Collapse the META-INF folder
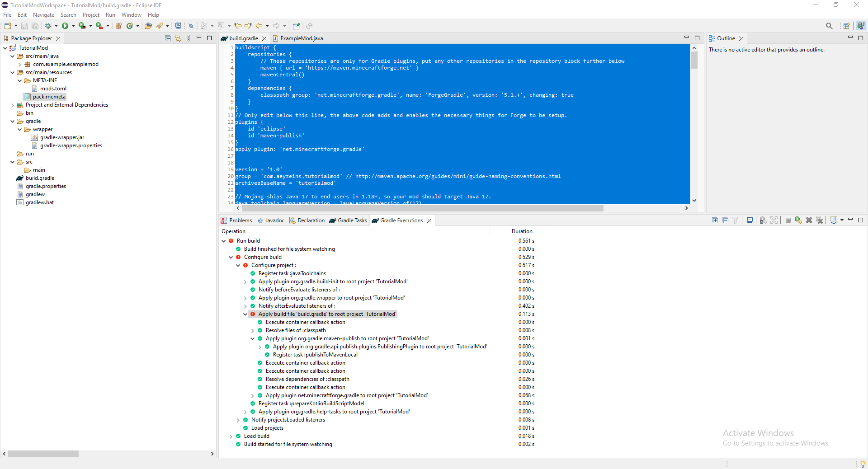Screen dimensions: 868x469 pos(20,81)
